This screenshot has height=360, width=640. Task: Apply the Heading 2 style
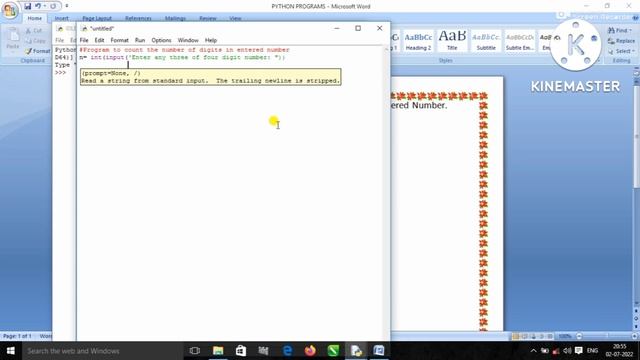[418, 41]
